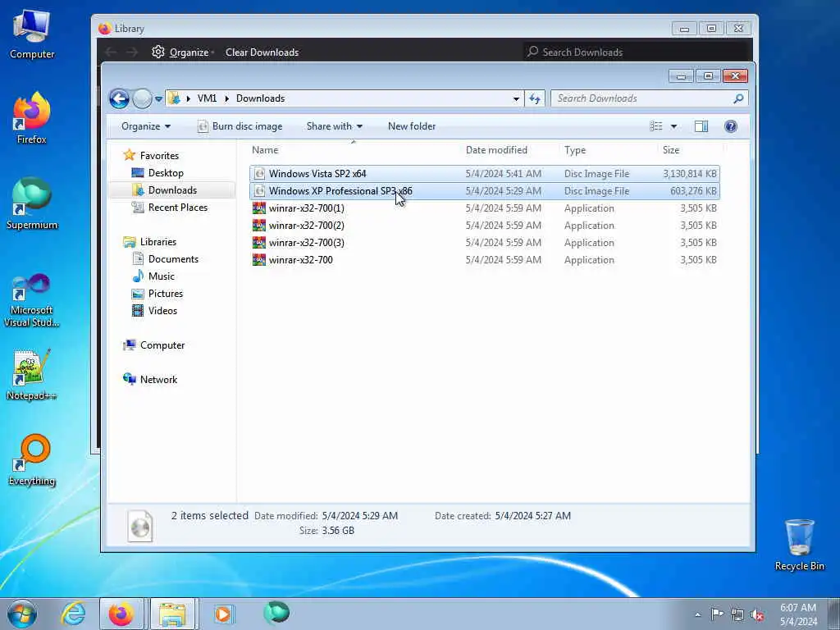Select Microsoft Visual Studio desktop shortcut
Screen dimensions: 840x630
32,300
